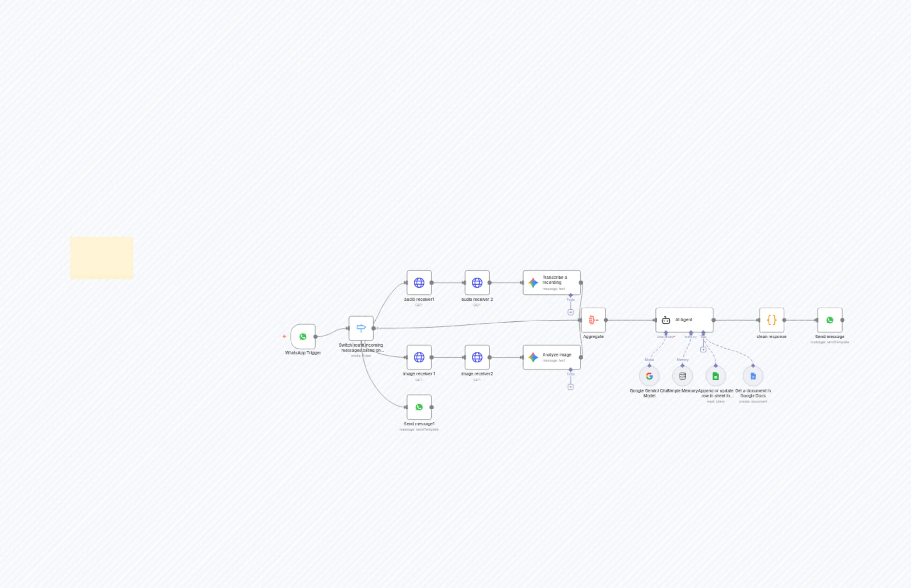Select the Switch node for routing incoming messages
Viewport: 911px width, 588px height.
[361, 327]
